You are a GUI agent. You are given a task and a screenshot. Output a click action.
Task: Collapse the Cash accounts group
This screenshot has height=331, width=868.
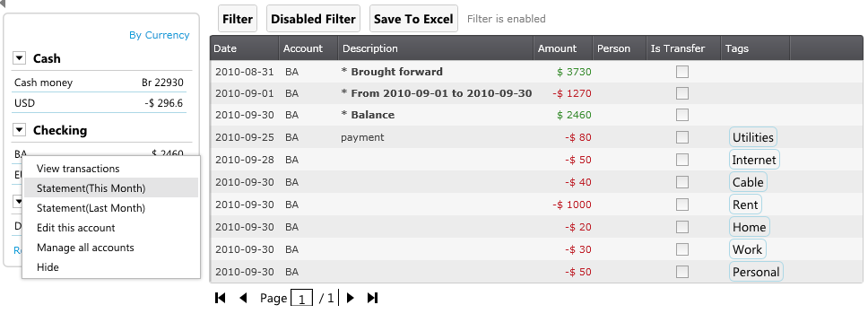click(20, 58)
